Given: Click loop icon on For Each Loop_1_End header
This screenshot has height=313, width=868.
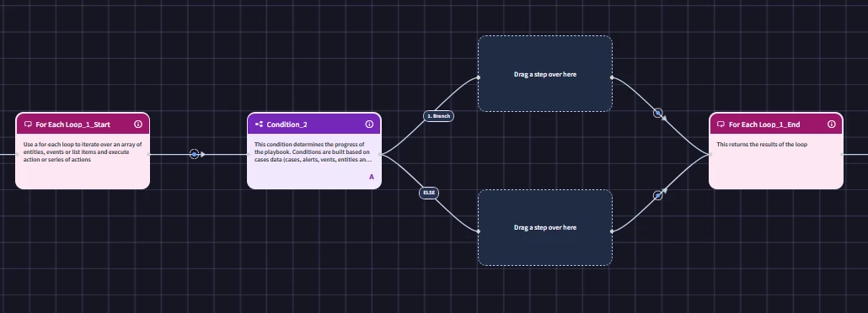Looking at the screenshot, I should tap(721, 125).
